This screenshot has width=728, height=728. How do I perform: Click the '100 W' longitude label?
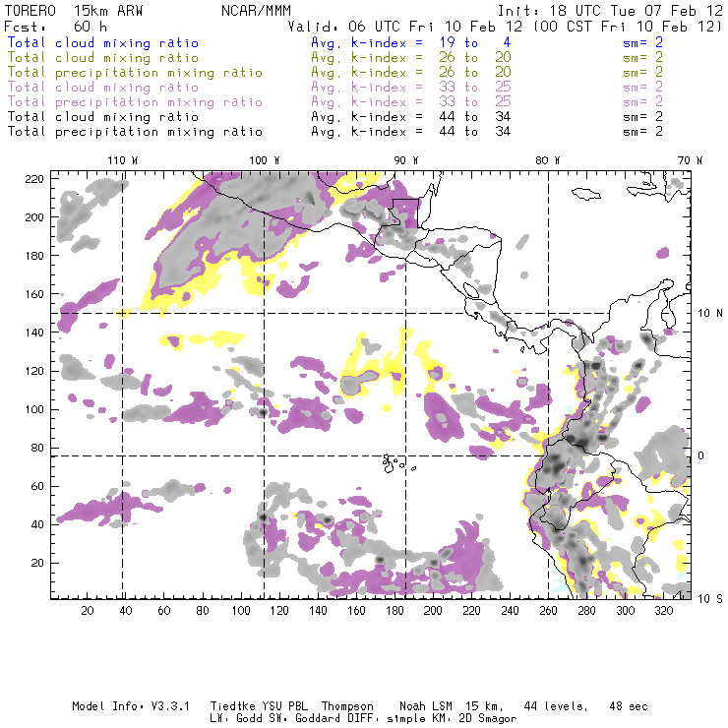click(265, 160)
